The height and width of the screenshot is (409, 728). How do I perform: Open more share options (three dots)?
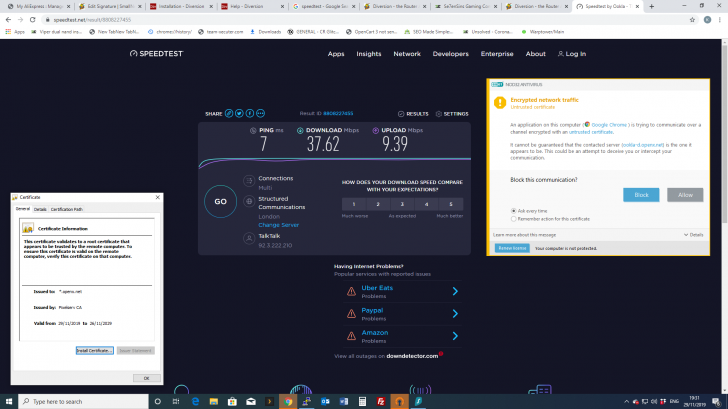coord(260,113)
